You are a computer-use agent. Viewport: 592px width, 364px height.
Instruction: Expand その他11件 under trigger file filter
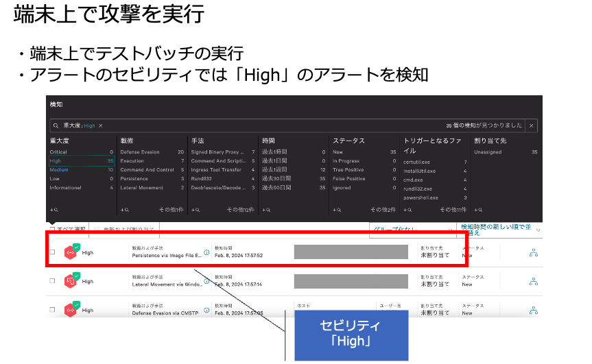tap(453, 210)
